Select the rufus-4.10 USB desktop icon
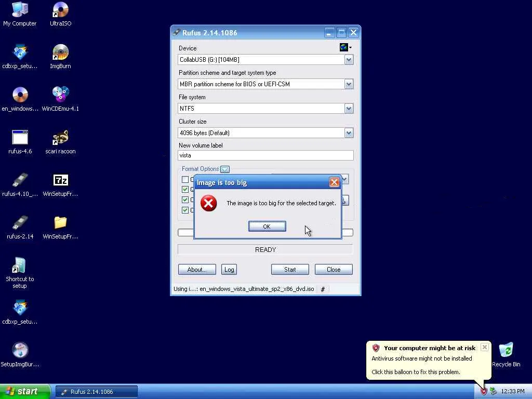Viewport: 532px width, 399px height. (20, 184)
